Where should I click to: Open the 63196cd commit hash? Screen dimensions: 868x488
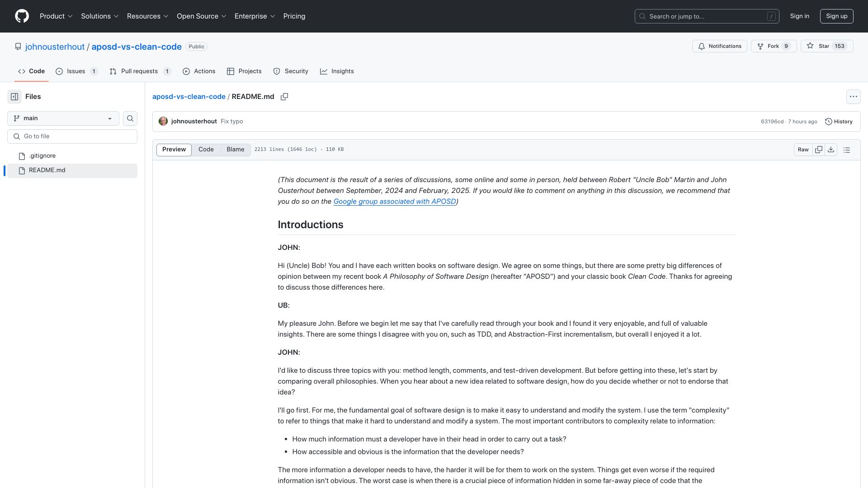(772, 122)
